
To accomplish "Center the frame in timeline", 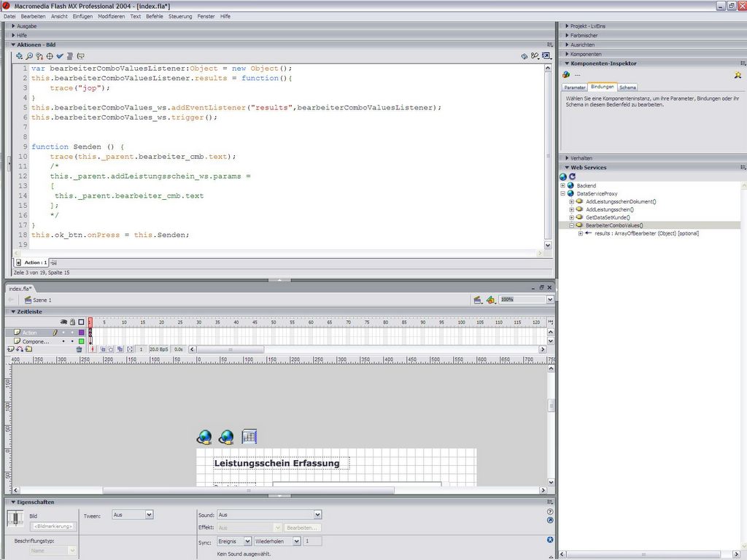I will (x=93, y=349).
